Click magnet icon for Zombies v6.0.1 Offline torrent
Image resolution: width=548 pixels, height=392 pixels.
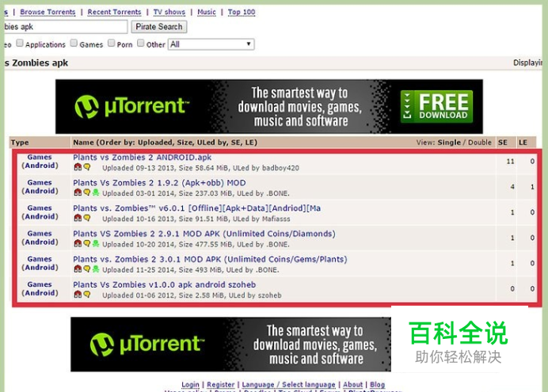(x=78, y=218)
